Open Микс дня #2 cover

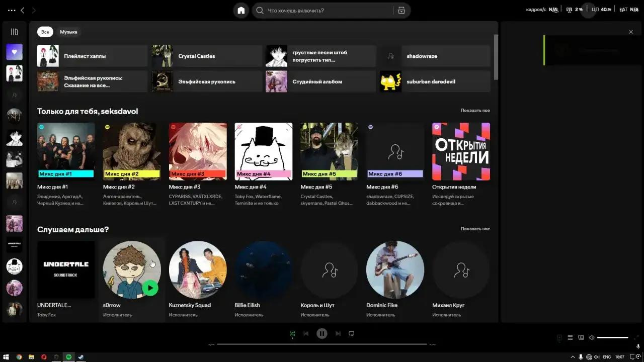tap(132, 151)
